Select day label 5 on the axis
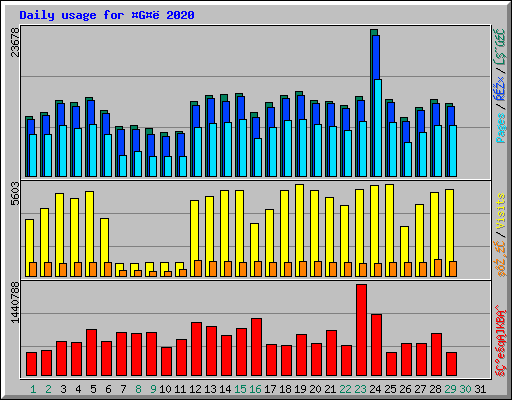Viewport: 512px width, 400px height. point(93,389)
